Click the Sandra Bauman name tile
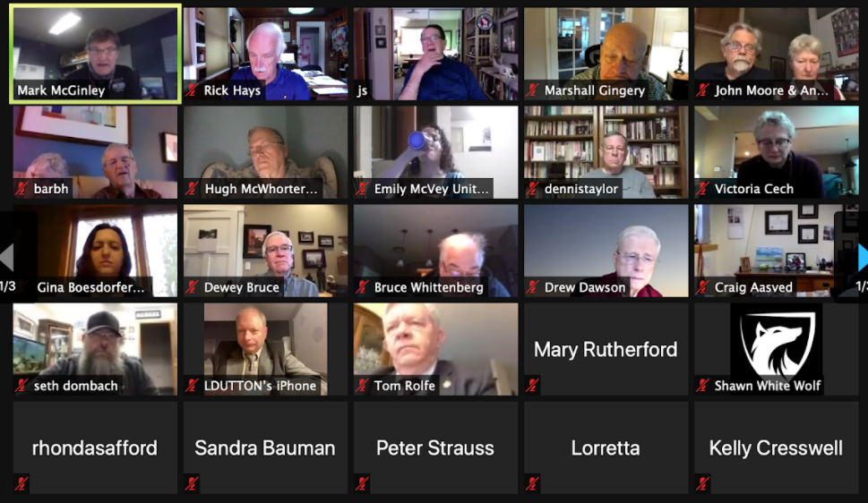The image size is (868, 503). 266,448
